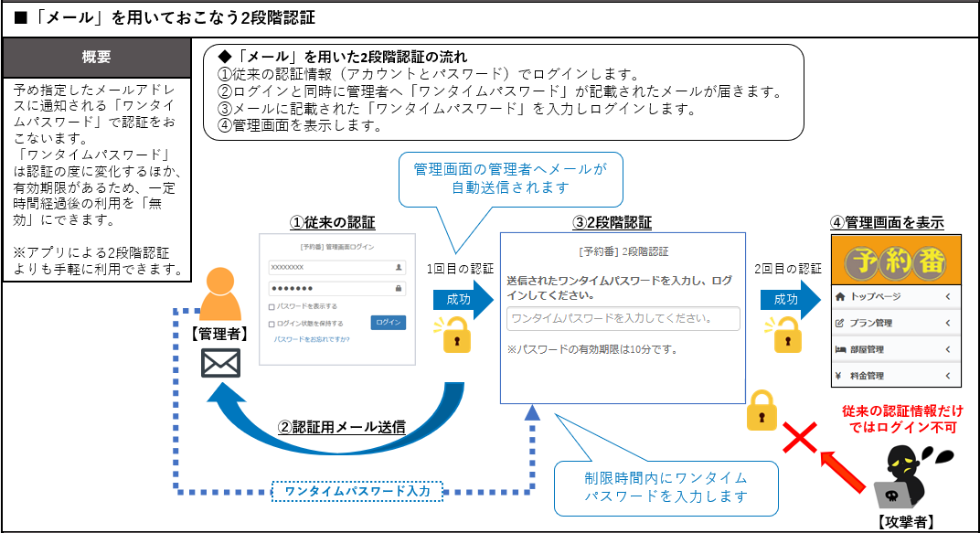Tick the ログイン状態を保持する checkbox

[272, 324]
